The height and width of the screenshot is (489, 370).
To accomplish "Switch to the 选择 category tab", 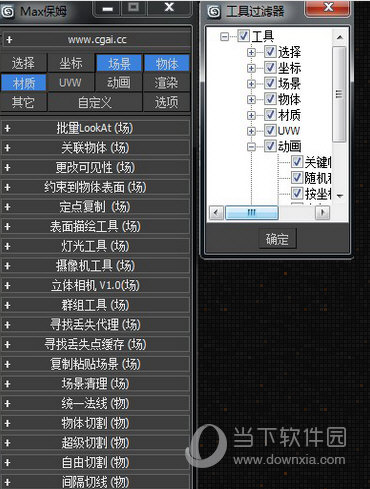I will (x=23, y=63).
